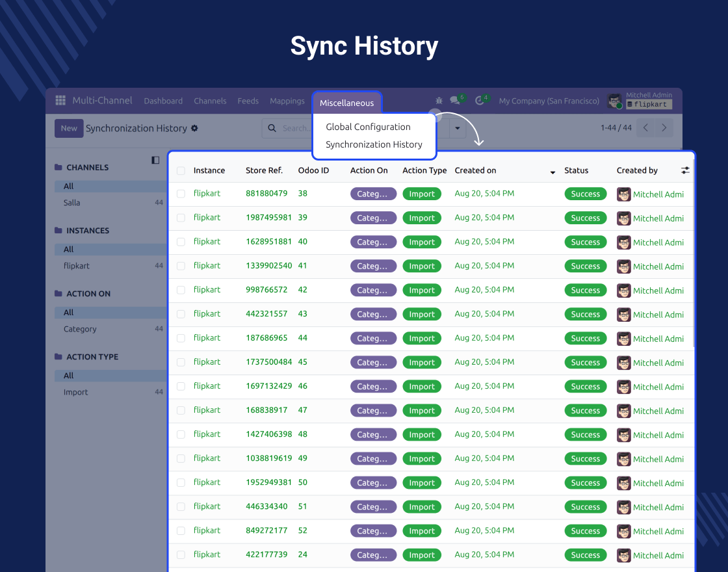728x572 pixels.
Task: Click the Import badge in row 47
Action: click(x=422, y=410)
